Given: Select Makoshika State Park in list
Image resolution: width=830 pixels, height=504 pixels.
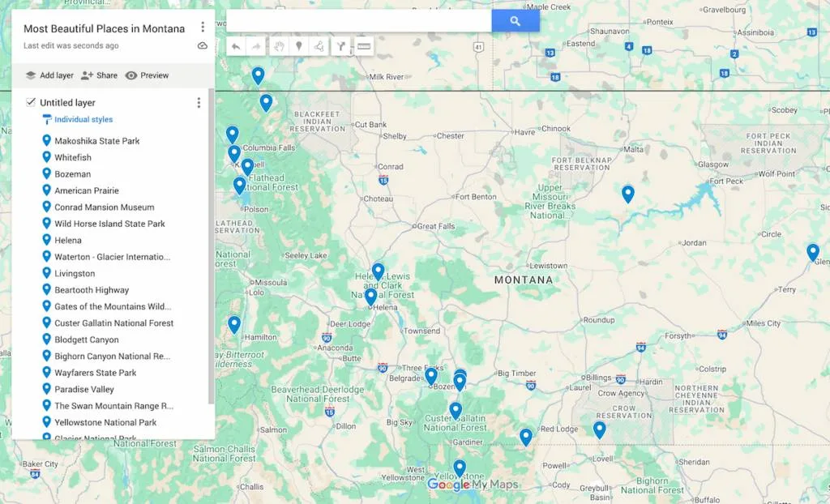Looking at the screenshot, I should tap(97, 141).
